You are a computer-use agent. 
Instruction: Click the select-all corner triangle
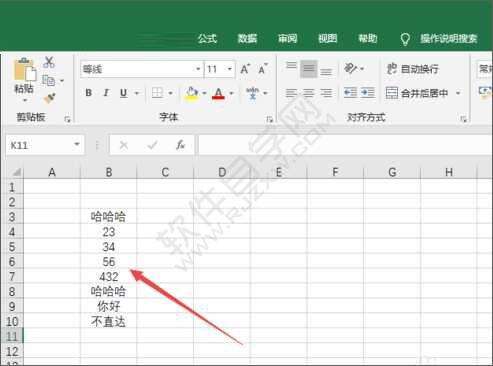point(16,172)
